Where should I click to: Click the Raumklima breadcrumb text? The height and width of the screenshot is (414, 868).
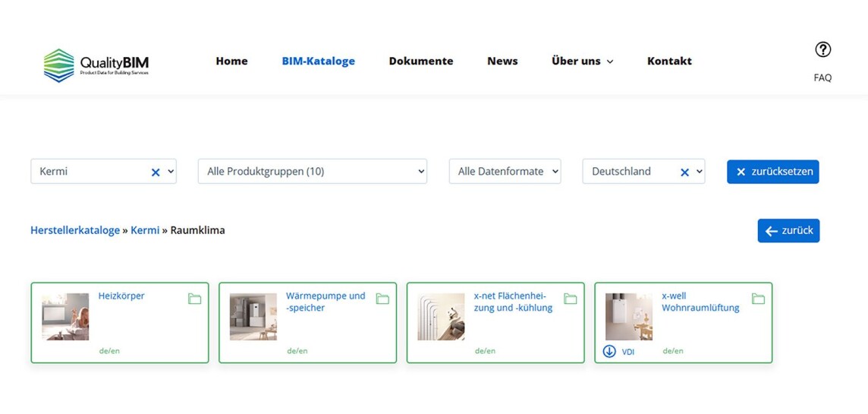coord(197,230)
